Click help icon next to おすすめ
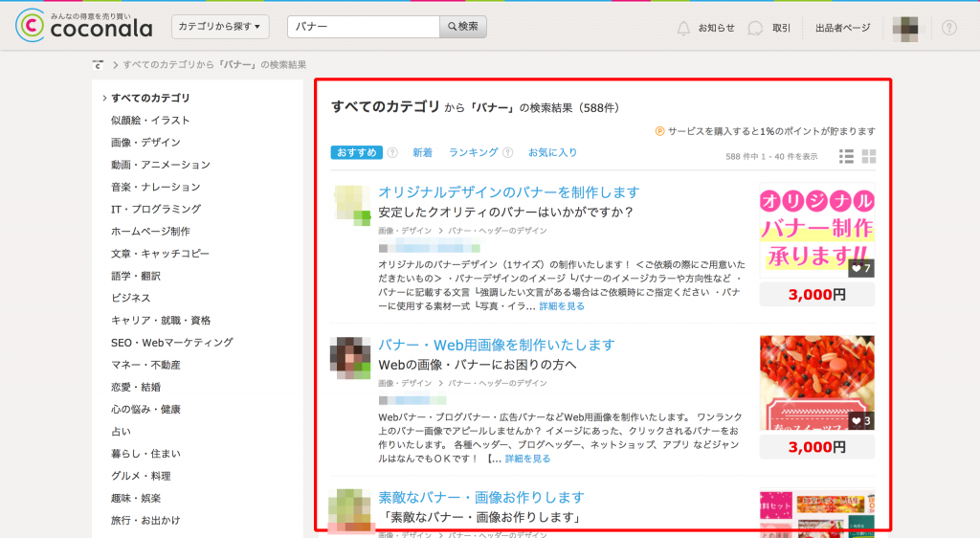 coord(392,152)
